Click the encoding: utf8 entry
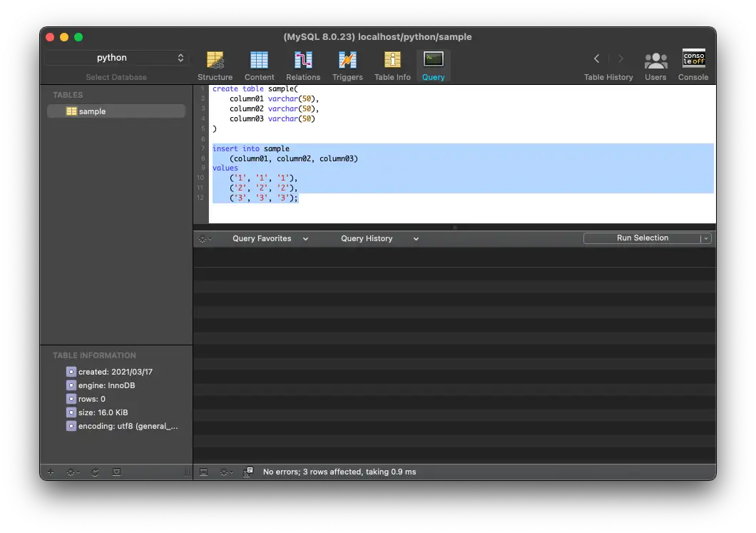 122,426
